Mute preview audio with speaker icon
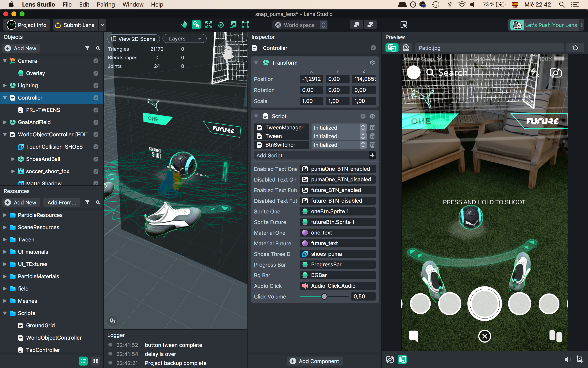The height and width of the screenshot is (368, 588). pyautogui.click(x=567, y=359)
